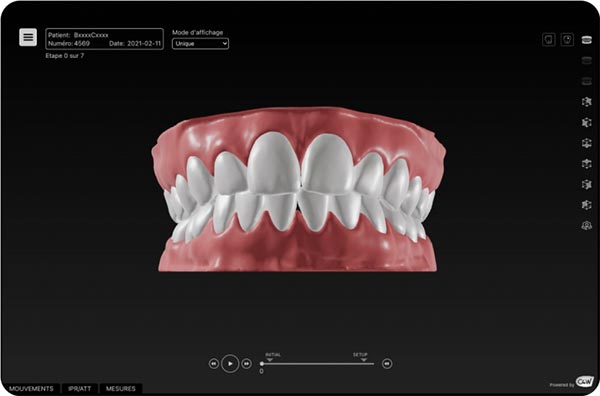The image size is (600, 396).
Task: Open the MESURES tab
Action: tap(121, 389)
